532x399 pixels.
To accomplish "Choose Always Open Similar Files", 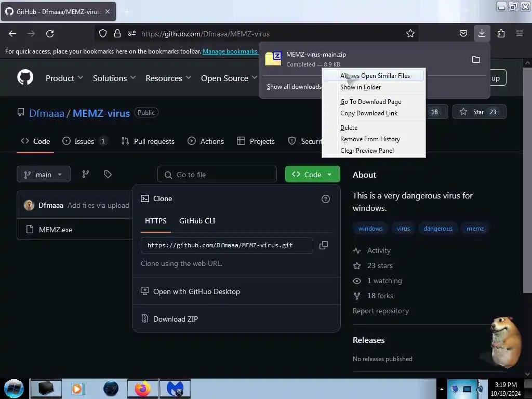I will [374, 76].
